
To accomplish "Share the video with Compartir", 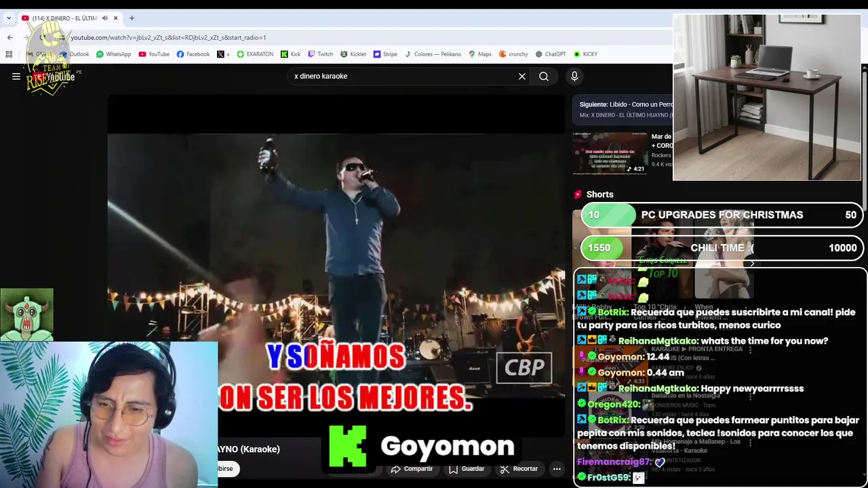I will [412, 468].
